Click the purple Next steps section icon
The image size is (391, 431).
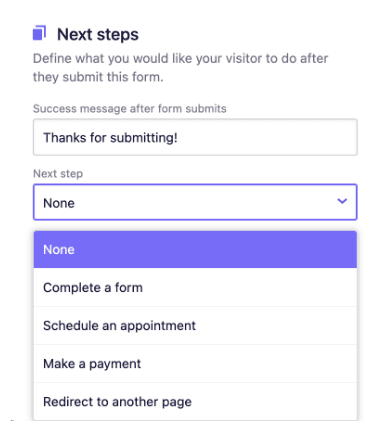(39, 33)
